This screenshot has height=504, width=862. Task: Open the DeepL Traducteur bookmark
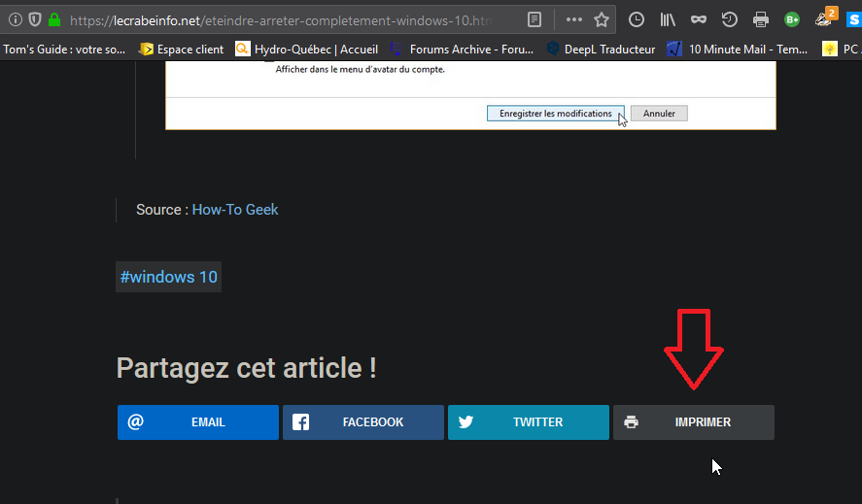pyautogui.click(x=601, y=50)
